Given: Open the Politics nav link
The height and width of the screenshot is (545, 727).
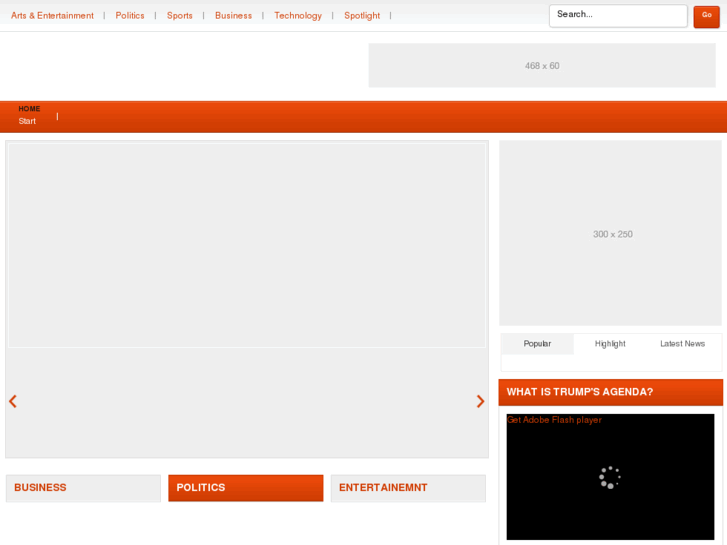Looking at the screenshot, I should click(130, 16).
